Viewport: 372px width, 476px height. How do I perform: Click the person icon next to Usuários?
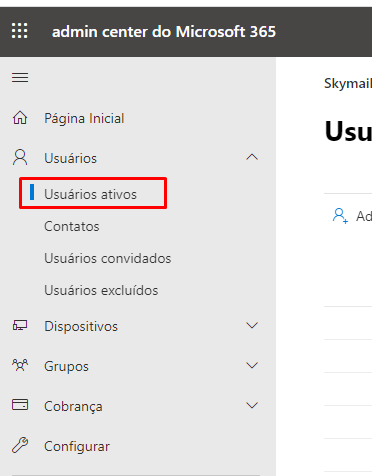pyautogui.click(x=20, y=157)
